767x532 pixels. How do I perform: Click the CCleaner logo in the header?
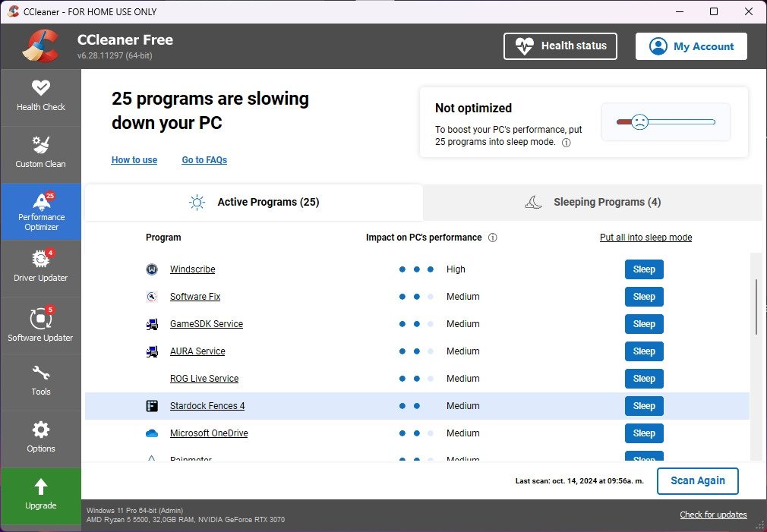point(40,46)
